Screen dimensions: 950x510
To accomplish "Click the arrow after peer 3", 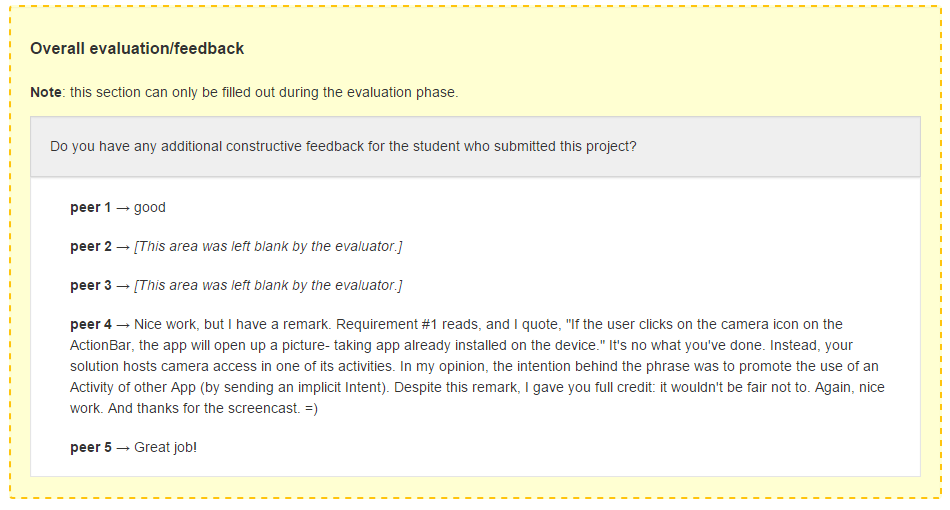I will coord(123,286).
